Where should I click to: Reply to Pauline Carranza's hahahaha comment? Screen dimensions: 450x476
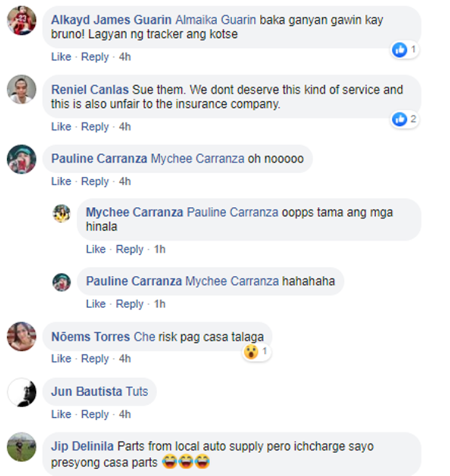tap(130, 304)
